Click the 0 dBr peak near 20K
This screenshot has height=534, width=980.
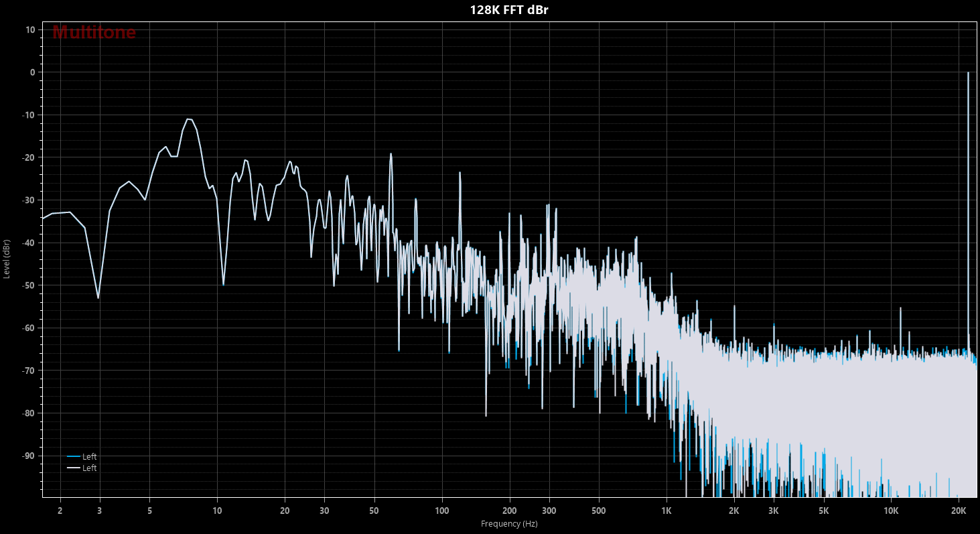point(968,73)
